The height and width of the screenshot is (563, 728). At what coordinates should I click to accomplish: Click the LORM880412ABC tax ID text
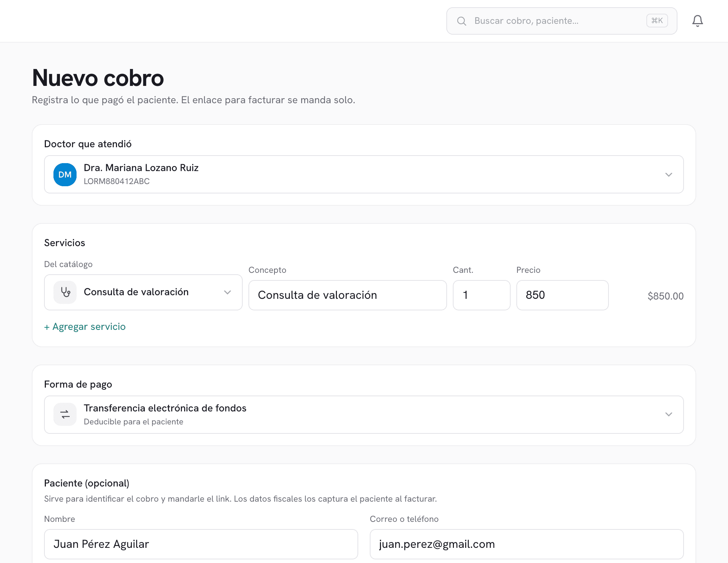click(x=117, y=181)
